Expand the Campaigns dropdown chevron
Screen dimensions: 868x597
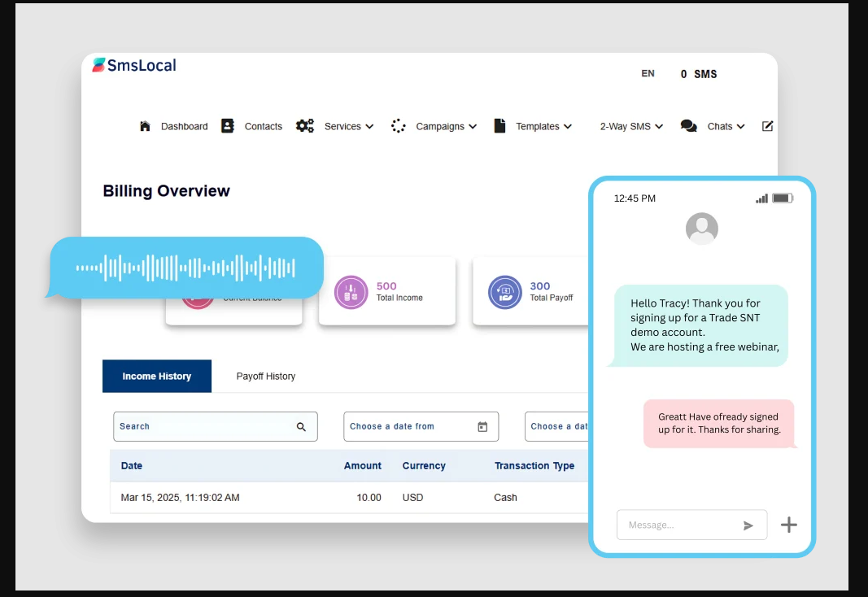point(472,127)
